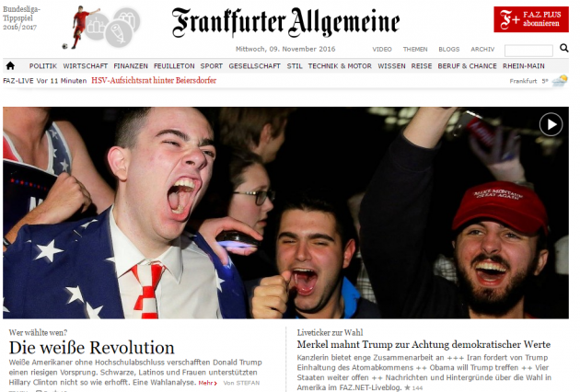580x392 pixels.
Task: Open the Video link in top bar
Action: tap(382, 49)
